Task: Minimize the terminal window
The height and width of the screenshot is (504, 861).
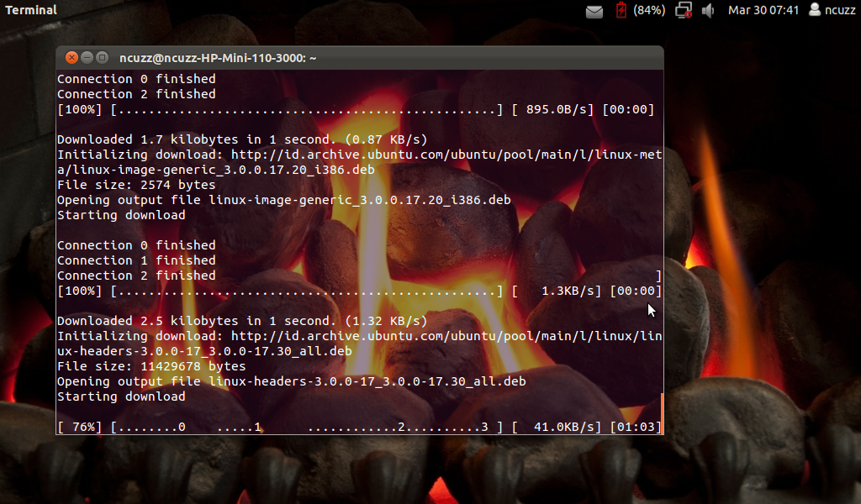Action: 87,58
